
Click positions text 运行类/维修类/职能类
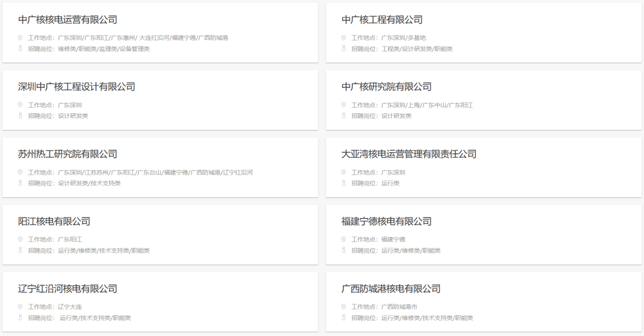pyautogui.click(x=411, y=251)
